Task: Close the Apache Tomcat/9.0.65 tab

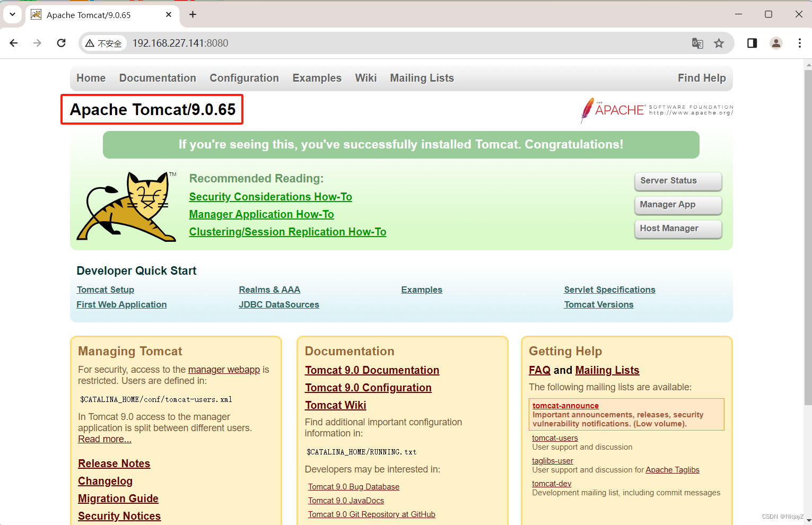Action: pos(169,14)
